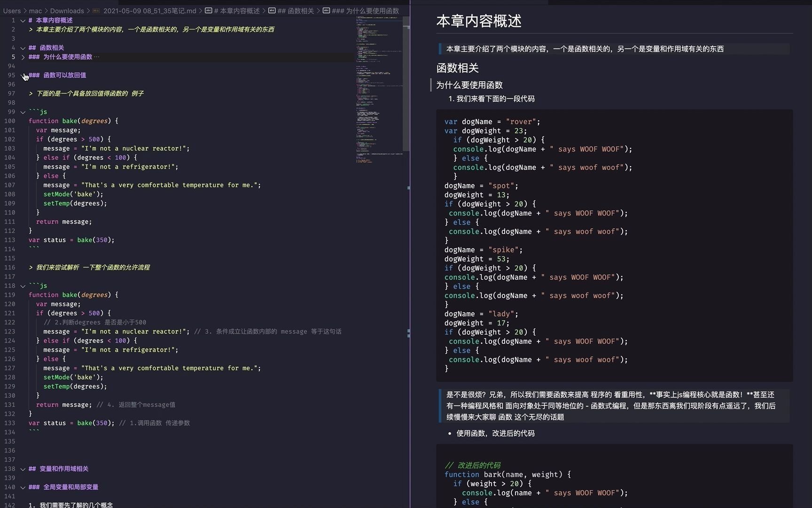The height and width of the screenshot is (508, 812).
Task: Click the preview heading 为什么要使用函数
Action: (469, 85)
